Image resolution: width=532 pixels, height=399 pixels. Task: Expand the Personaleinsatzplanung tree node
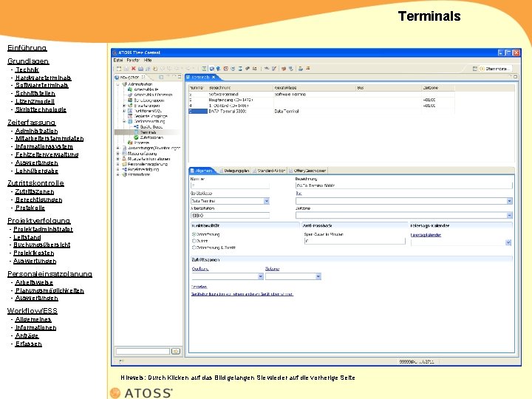(117, 164)
